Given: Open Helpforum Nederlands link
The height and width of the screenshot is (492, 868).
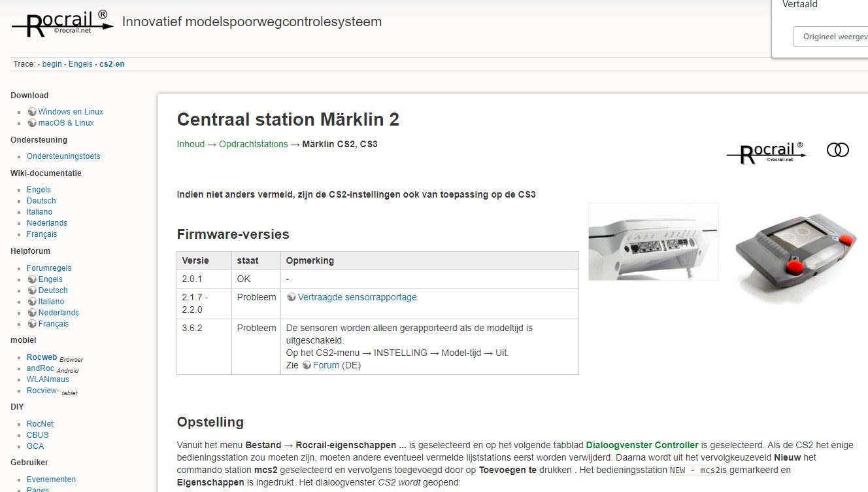Looking at the screenshot, I should tap(58, 313).
